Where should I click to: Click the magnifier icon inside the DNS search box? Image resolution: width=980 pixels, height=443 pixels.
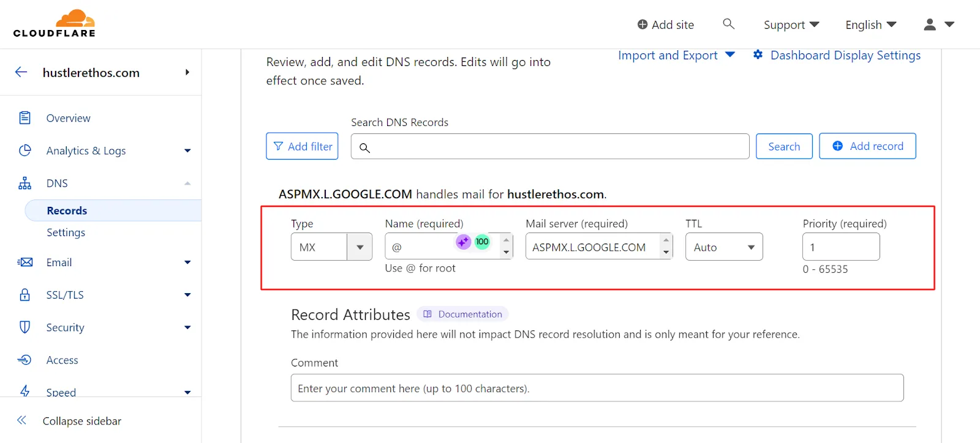(364, 147)
